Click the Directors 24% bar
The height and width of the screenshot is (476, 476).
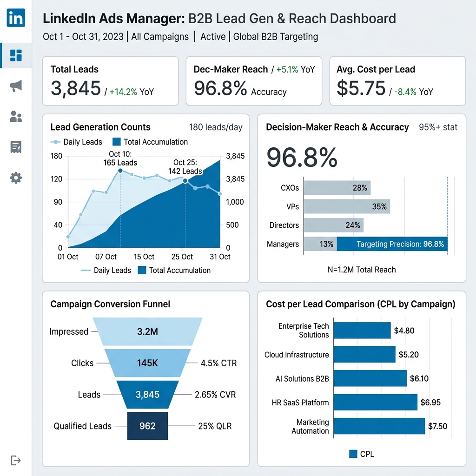click(334, 225)
